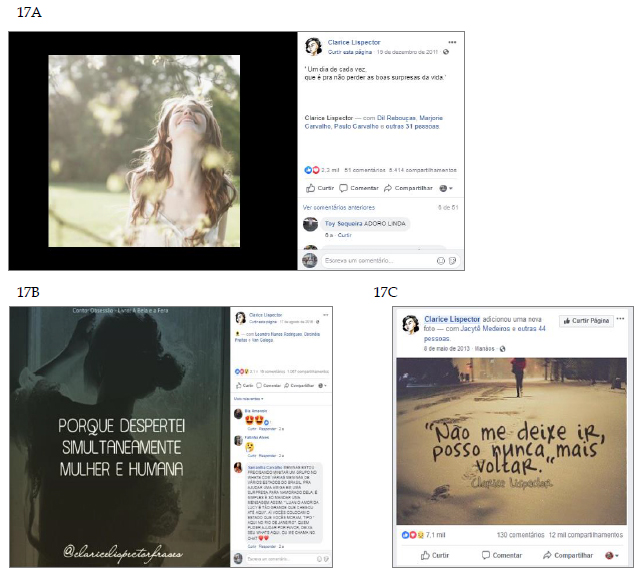Open the three-dots options menu in post 17B
Viewport: 643px width, 578px height.
point(326,315)
